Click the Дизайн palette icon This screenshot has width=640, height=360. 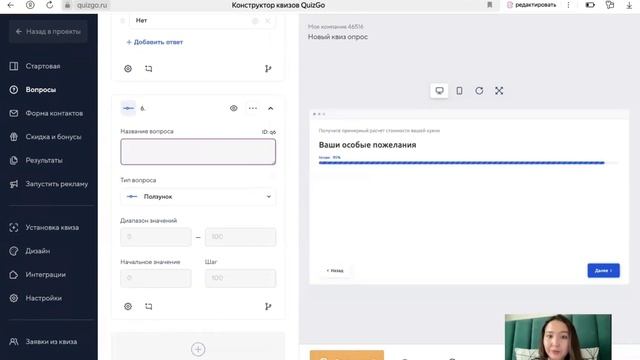pos(14,251)
